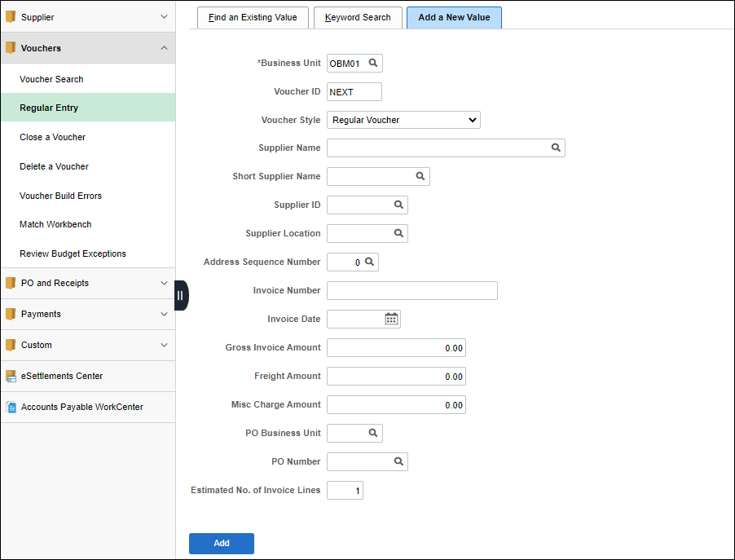The height and width of the screenshot is (560, 735).
Task: Expand the Custom menu chevron
Action: point(164,345)
